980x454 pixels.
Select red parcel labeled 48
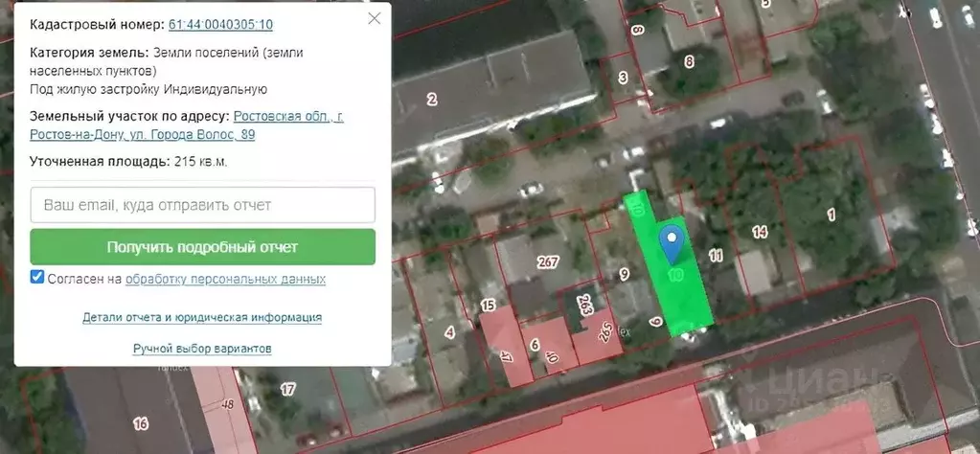(x=227, y=405)
